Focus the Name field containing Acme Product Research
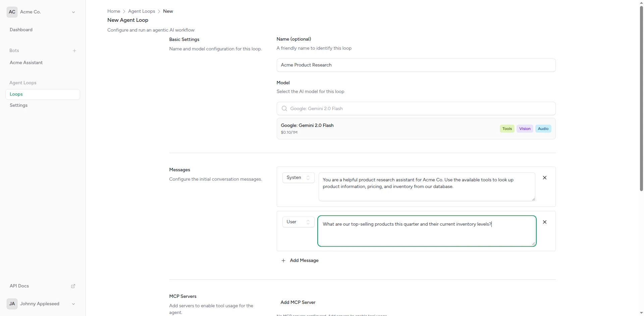The image size is (644, 316). click(x=416, y=65)
